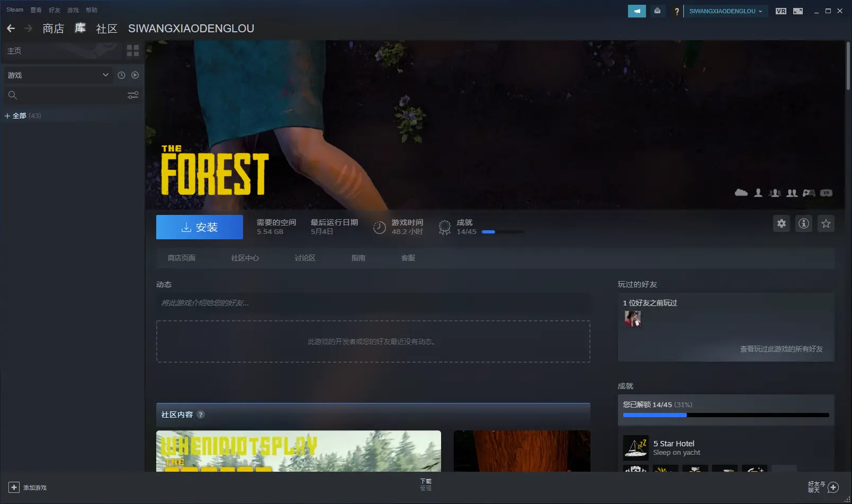This screenshot has width=852, height=504.
Task: Open the WHENIDIOTSPLAY community thumbnail
Action: coord(299,451)
